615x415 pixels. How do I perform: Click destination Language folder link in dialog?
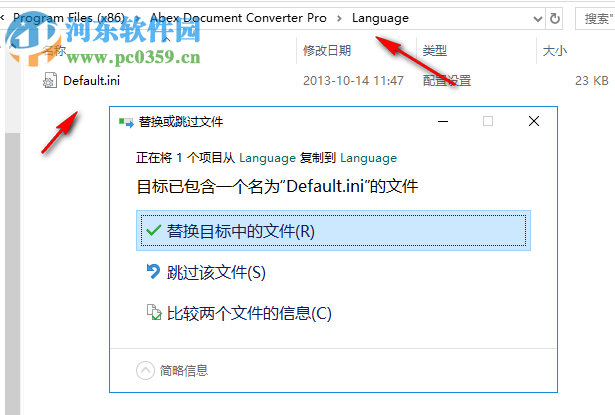[x=368, y=158]
